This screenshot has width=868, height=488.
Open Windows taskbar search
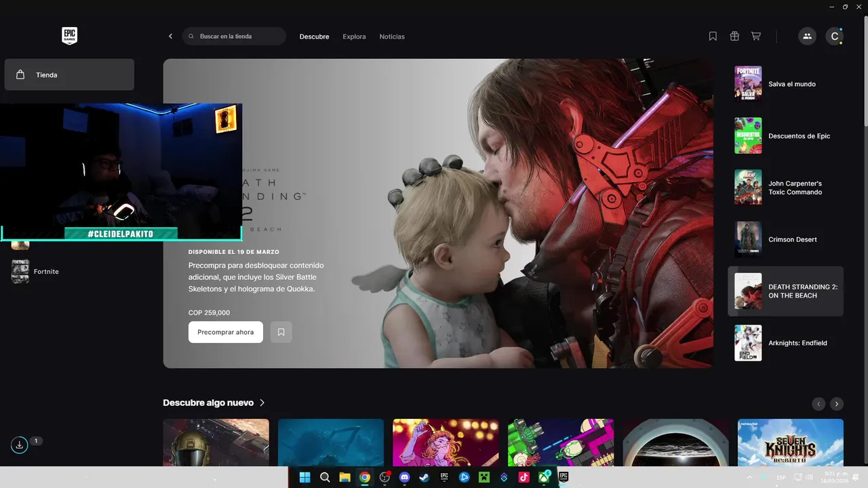(x=325, y=477)
